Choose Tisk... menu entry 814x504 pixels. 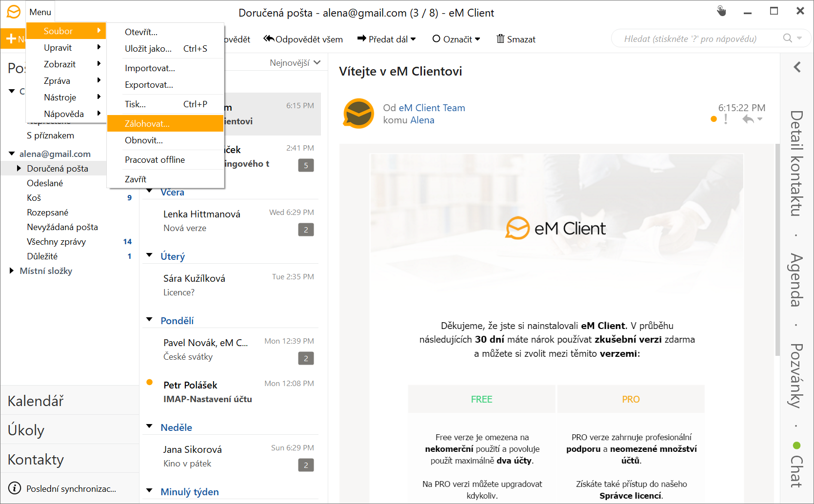165,104
